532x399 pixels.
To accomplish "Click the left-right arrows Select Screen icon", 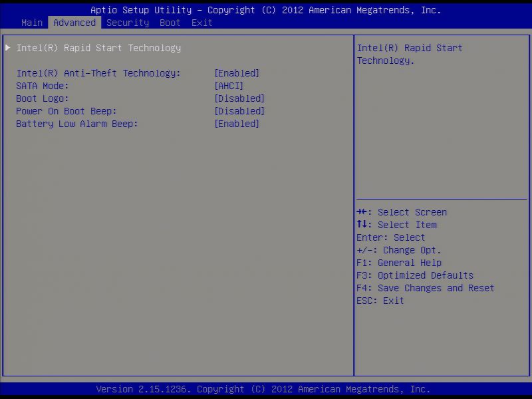I will (362, 211).
